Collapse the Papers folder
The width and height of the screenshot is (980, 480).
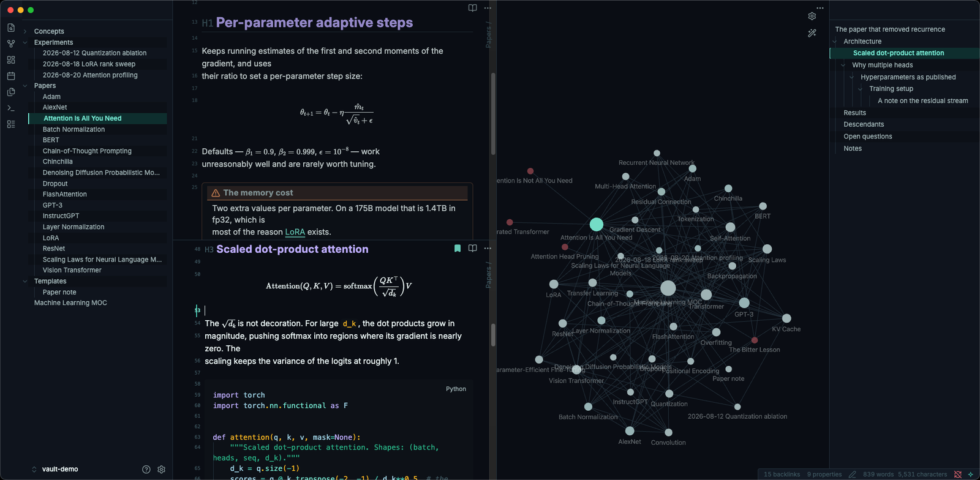[25, 86]
